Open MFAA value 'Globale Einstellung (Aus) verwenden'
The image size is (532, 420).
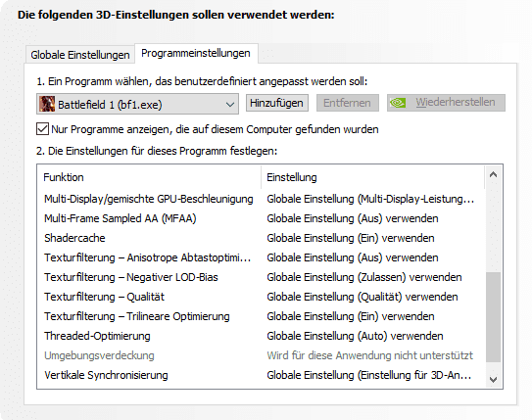point(353,218)
